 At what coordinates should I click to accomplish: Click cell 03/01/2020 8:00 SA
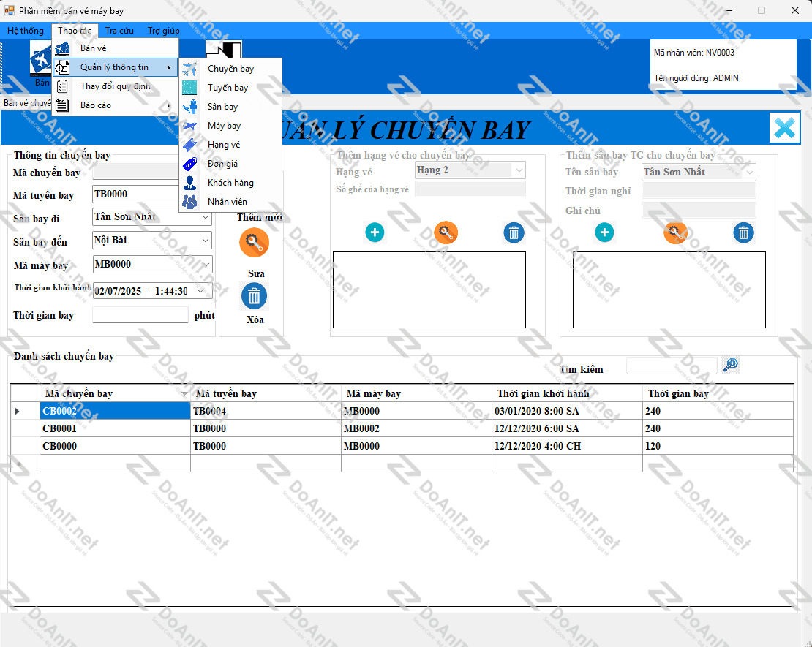[567, 411]
